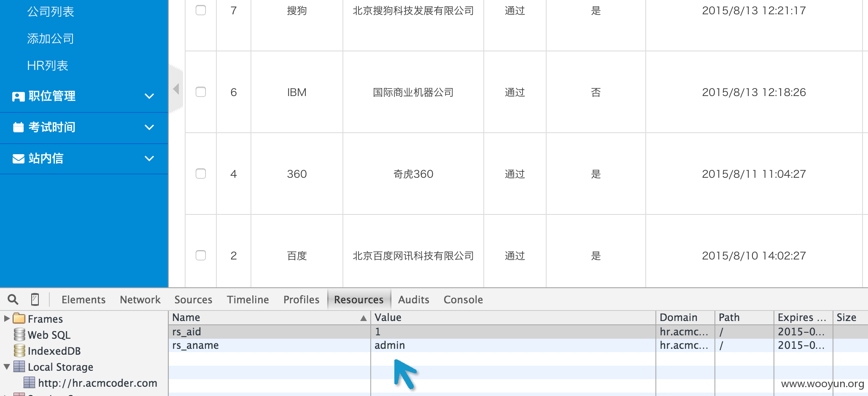Open the Sources tab
868x396 pixels.
click(x=193, y=300)
